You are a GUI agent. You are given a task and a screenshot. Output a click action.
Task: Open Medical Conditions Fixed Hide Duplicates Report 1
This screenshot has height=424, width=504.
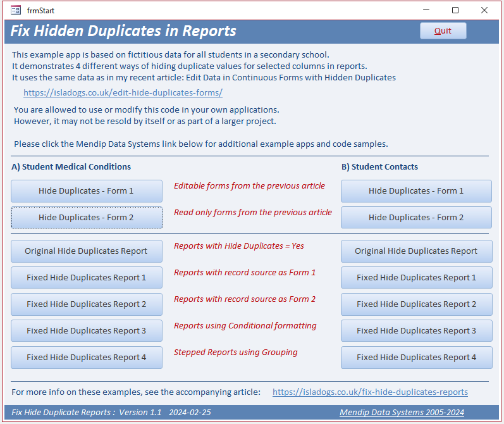[x=87, y=277]
